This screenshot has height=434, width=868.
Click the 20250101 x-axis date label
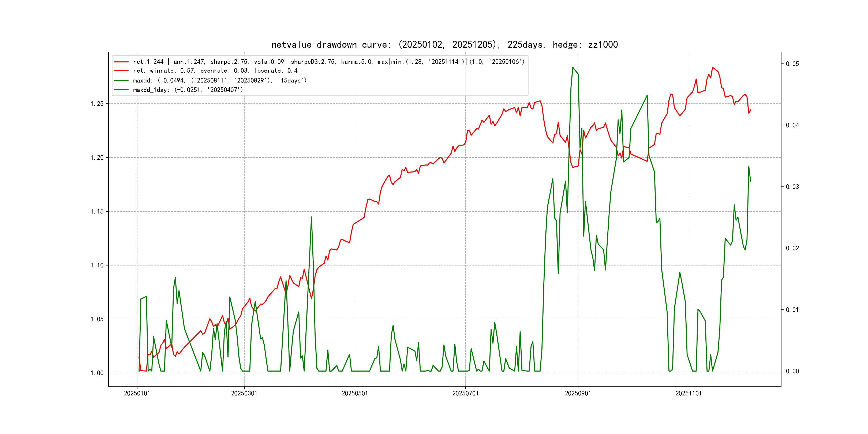click(x=137, y=393)
